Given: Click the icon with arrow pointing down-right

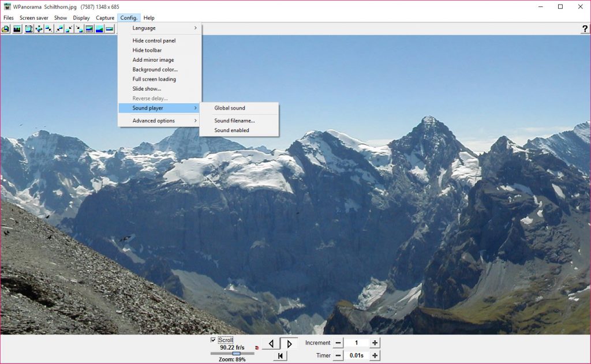Looking at the screenshot, I should click(x=79, y=29).
